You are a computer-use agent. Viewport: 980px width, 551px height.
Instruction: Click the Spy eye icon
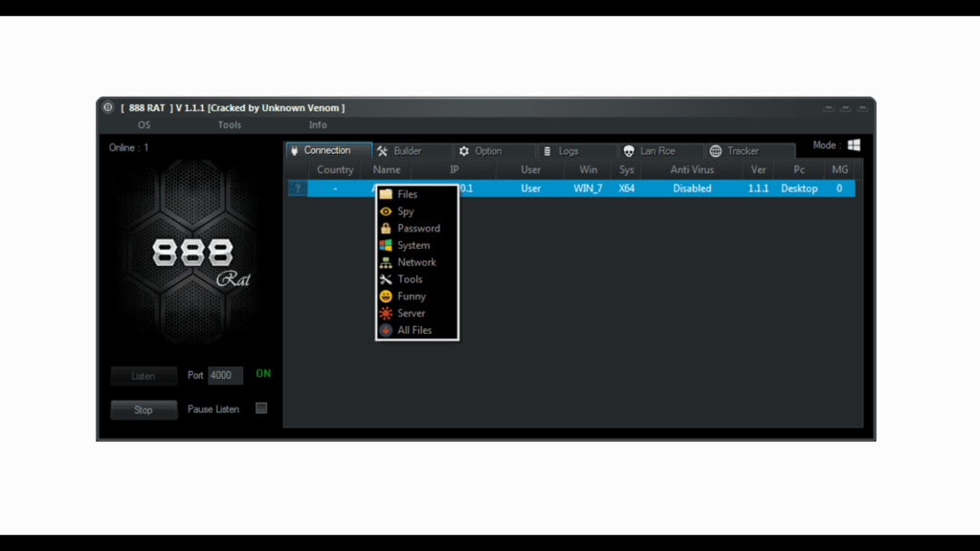[x=386, y=211]
